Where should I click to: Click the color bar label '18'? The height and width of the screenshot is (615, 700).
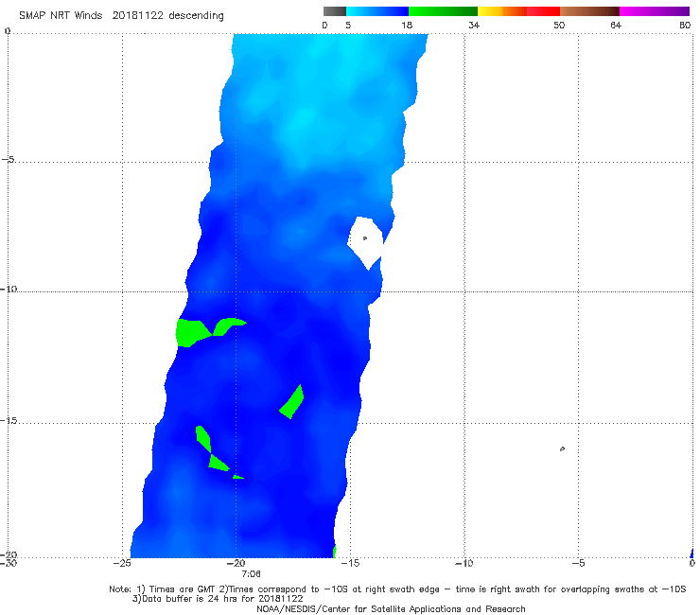tap(407, 26)
